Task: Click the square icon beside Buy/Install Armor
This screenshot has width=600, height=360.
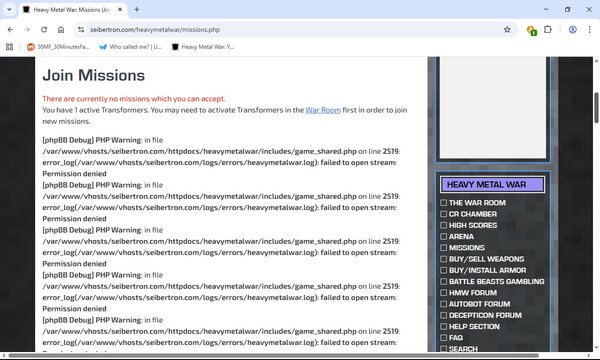Action: 443,270
